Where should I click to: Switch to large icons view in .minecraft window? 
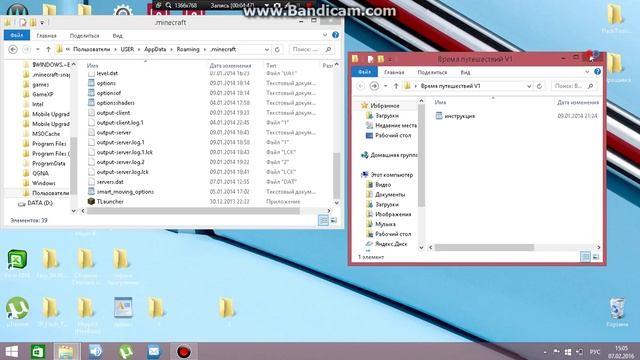pyautogui.click(x=333, y=220)
